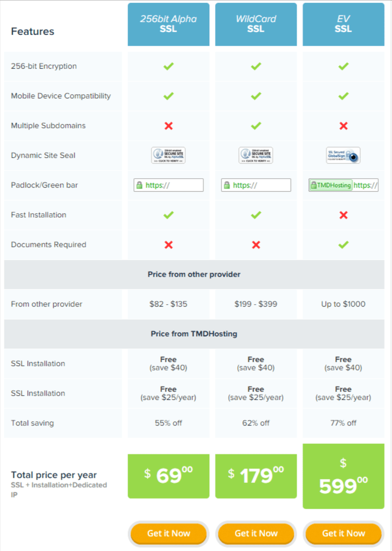This screenshot has height=551, width=392.
Task: Click the WildCard SSL https padlock bar
Action: [256, 185]
